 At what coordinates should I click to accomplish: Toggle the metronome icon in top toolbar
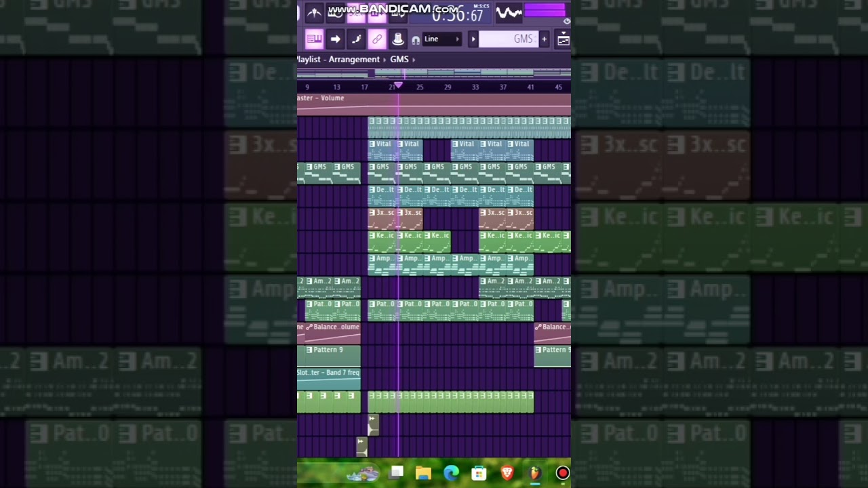[x=314, y=12]
